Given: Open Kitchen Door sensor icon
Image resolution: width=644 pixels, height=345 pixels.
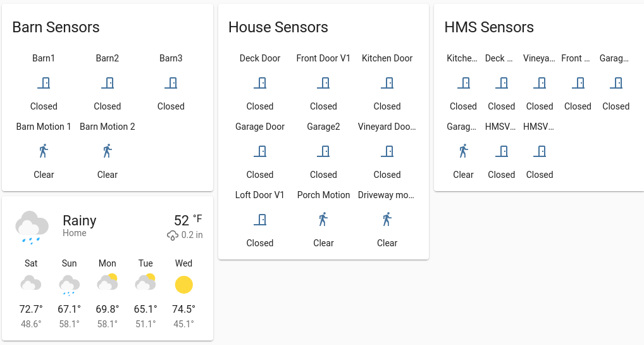Looking at the screenshot, I should (x=387, y=82).
